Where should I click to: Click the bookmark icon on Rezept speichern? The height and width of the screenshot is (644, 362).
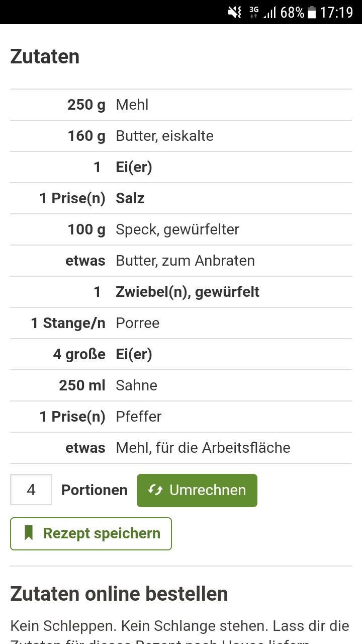(29, 533)
